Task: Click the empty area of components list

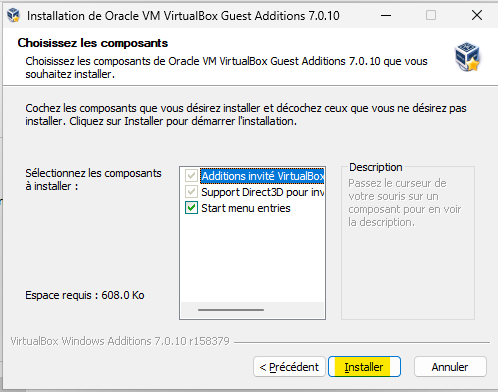Action: click(252, 258)
